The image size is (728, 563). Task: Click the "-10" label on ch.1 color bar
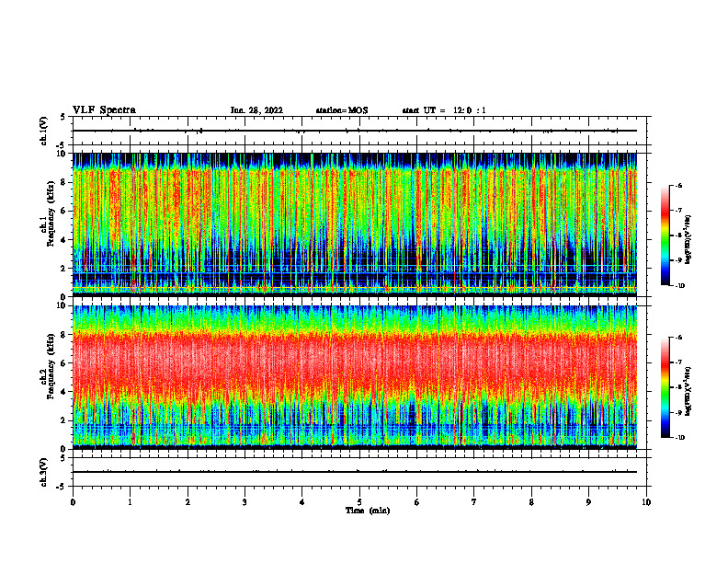[679, 286]
